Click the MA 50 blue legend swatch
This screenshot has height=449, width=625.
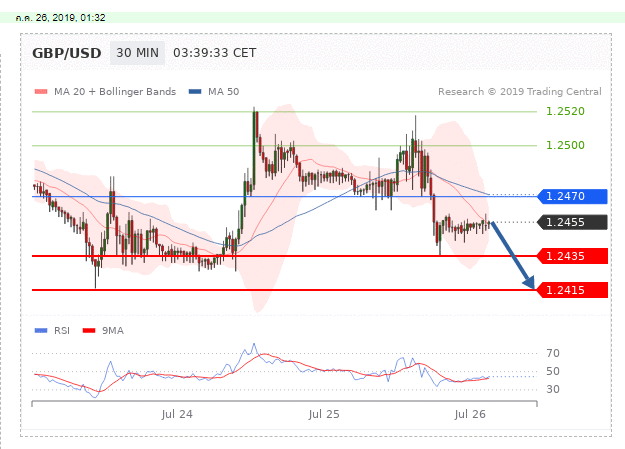pyautogui.click(x=195, y=92)
